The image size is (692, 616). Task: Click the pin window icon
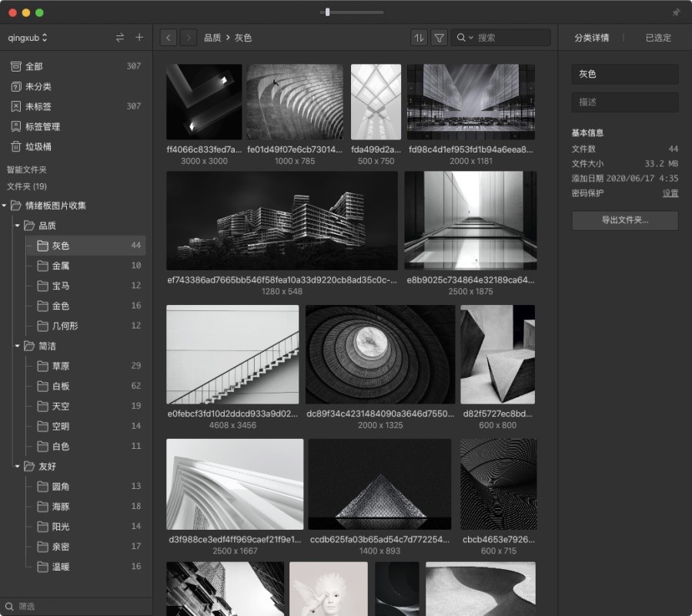point(676,12)
